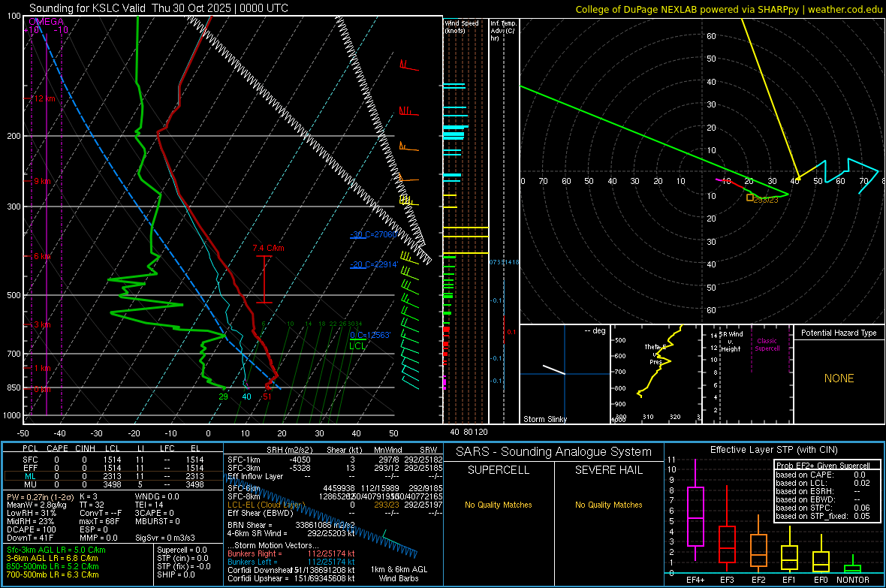Image resolution: width=886 pixels, height=588 pixels.
Task: Click the 'TEI = 14' value
Action: coord(149,505)
